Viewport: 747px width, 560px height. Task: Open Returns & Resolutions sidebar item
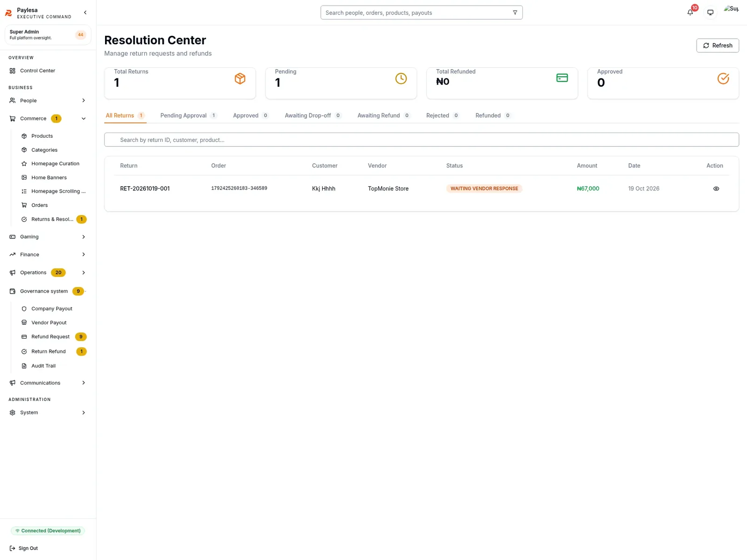(54, 219)
